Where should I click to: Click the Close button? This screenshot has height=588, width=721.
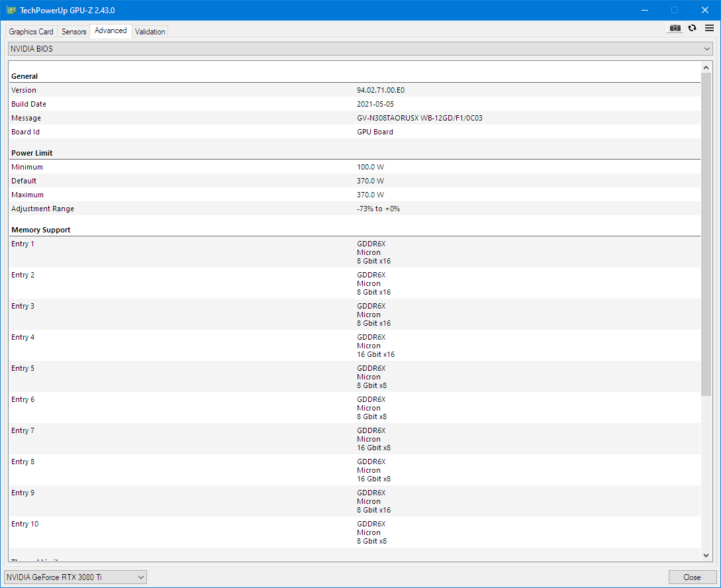click(x=692, y=577)
